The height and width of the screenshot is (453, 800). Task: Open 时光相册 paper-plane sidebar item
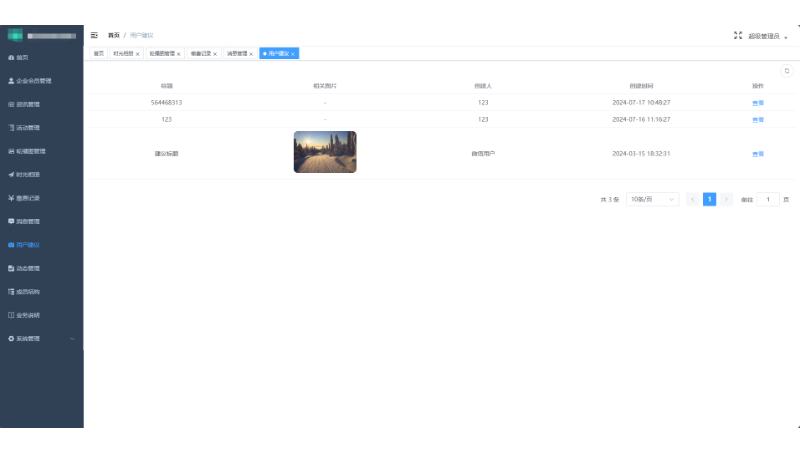42,174
